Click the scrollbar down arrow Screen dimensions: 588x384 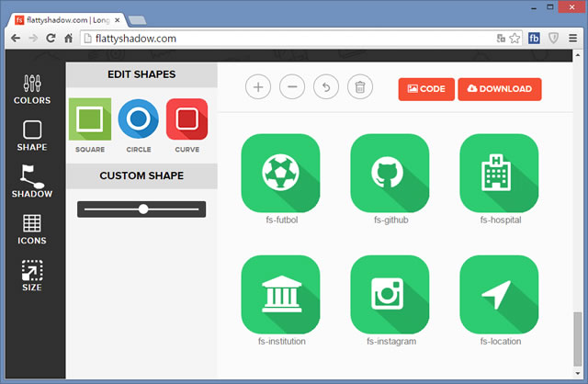578,374
